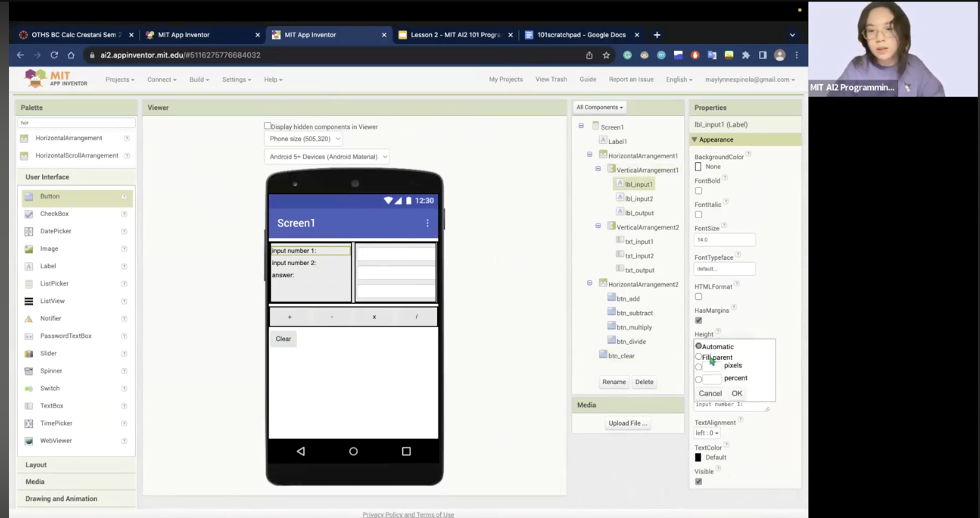Bookmark this page with the star icon
The image size is (980, 518).
[x=606, y=55]
